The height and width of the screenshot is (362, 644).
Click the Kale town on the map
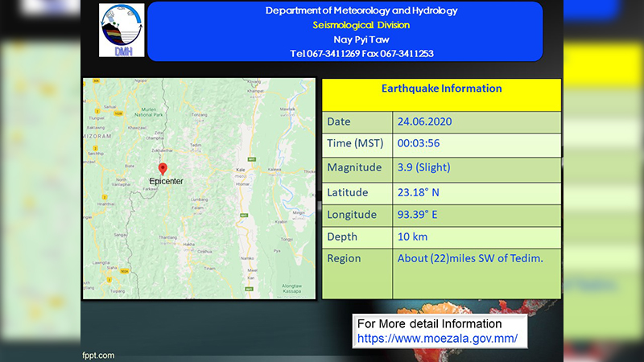point(240,170)
